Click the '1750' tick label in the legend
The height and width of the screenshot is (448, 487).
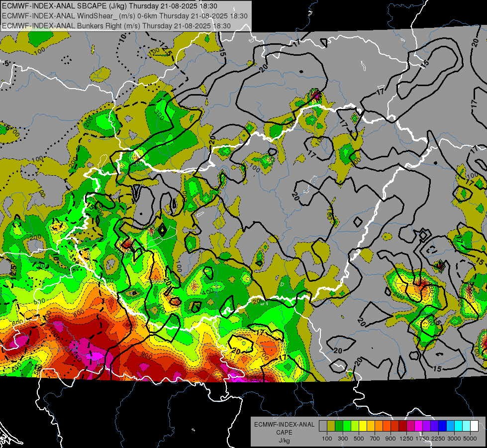422,439
